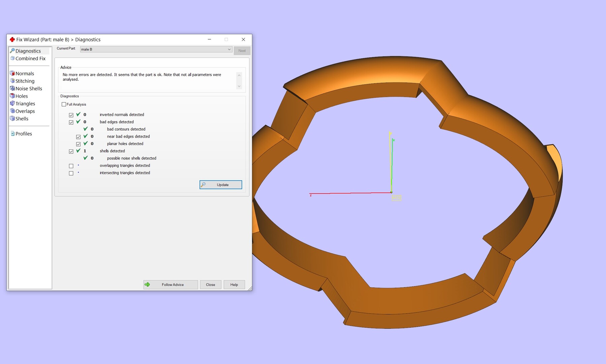
Task: Click the Follow Advice button
Action: point(171,285)
